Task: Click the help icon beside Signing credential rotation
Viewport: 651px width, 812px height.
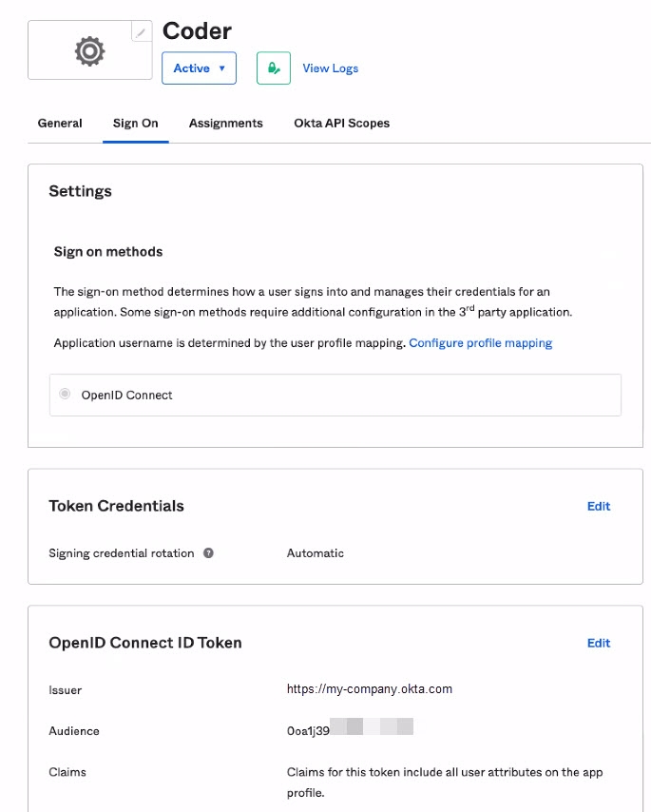Action: 208,553
